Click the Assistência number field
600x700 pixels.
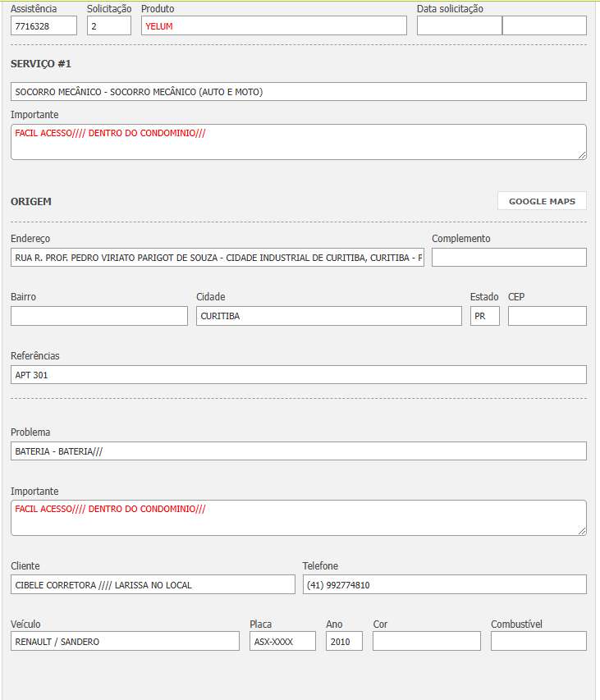(44, 25)
